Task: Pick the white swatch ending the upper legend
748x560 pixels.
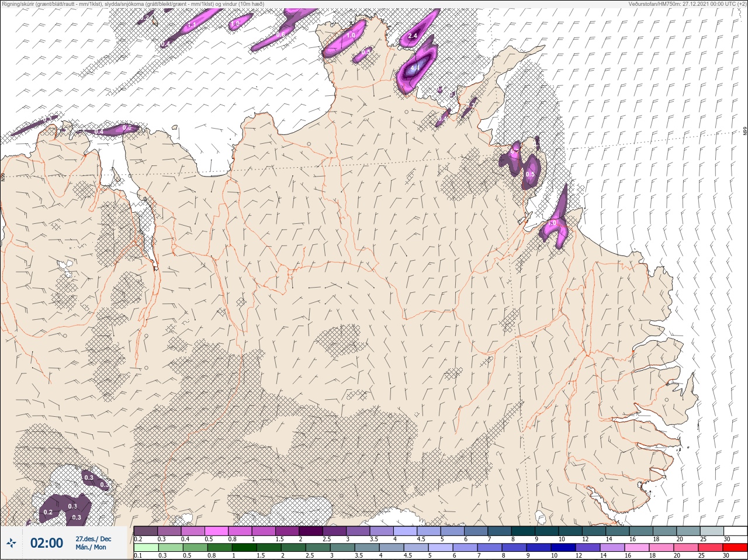Action: click(x=735, y=531)
